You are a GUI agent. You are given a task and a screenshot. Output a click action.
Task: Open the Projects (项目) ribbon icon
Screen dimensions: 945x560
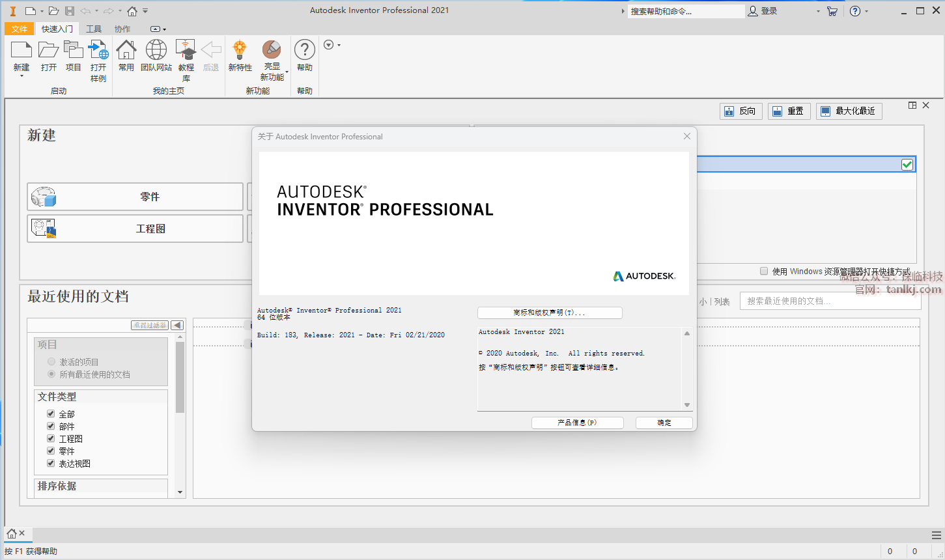click(73, 51)
